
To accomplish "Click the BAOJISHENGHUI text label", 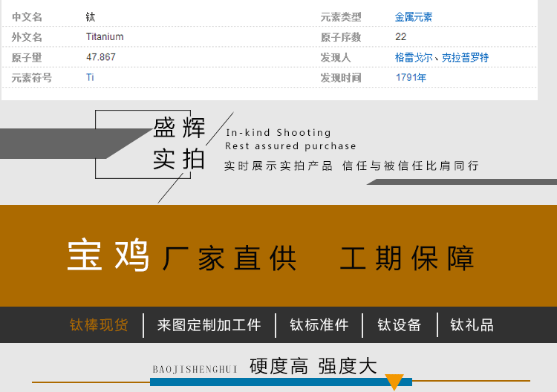I will [x=195, y=369].
